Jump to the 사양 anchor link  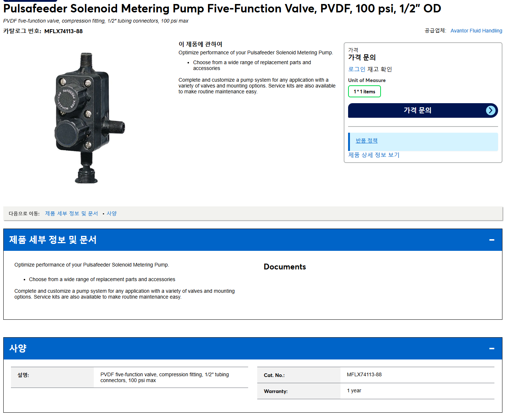tap(112, 214)
